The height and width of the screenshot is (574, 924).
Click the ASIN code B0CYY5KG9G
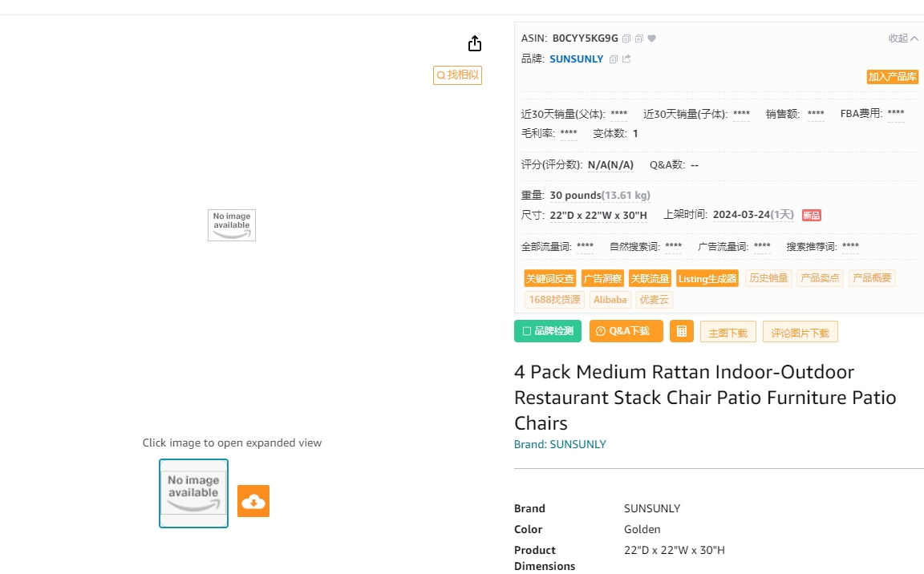[x=586, y=38]
